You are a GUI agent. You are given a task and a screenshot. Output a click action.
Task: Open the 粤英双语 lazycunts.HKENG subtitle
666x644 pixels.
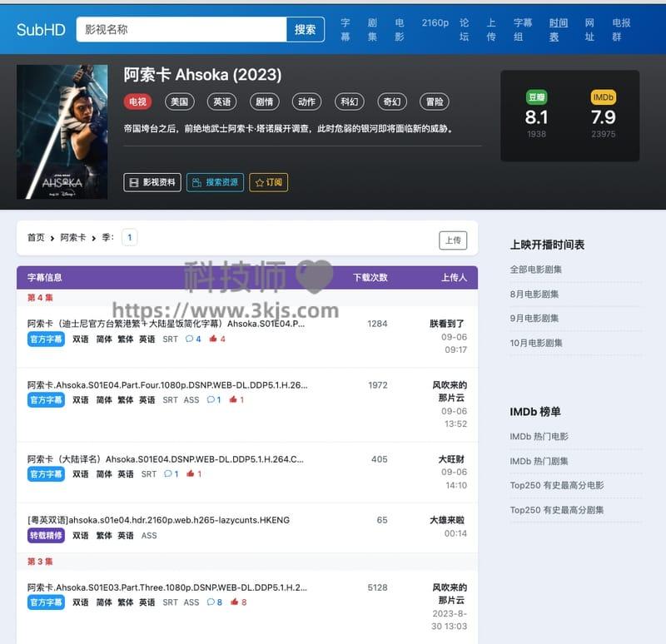[158, 520]
